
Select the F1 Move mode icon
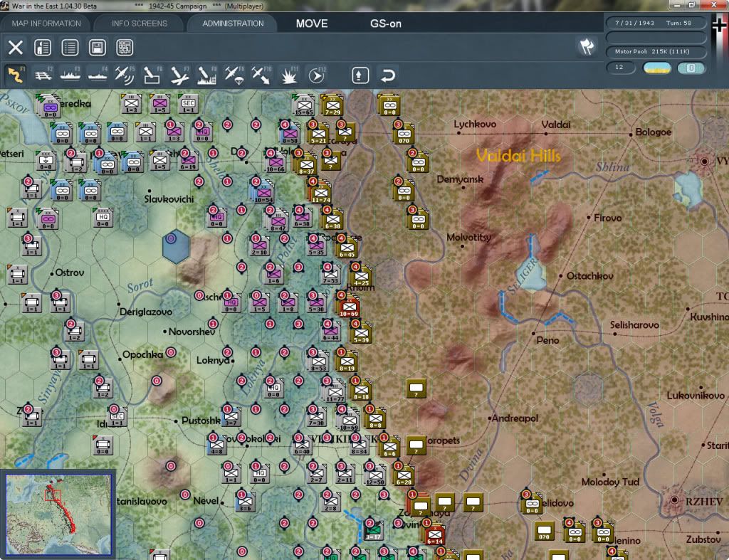pyautogui.click(x=16, y=75)
